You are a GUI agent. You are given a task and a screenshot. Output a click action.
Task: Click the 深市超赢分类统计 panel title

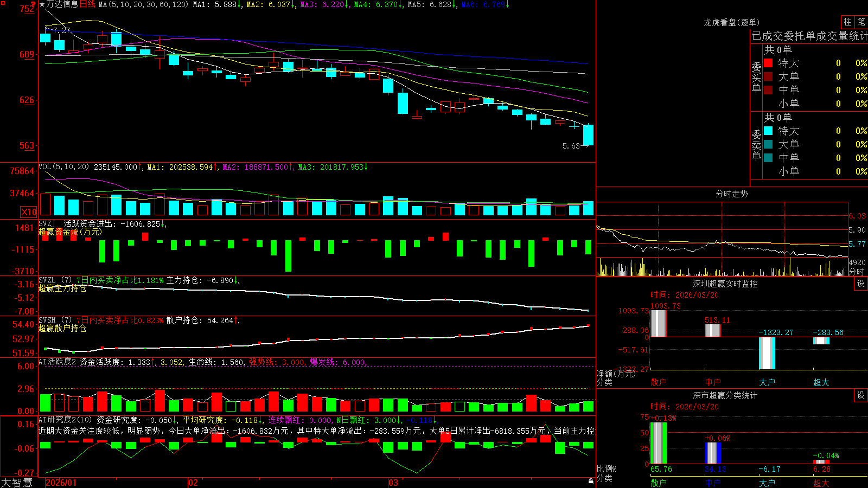725,395
